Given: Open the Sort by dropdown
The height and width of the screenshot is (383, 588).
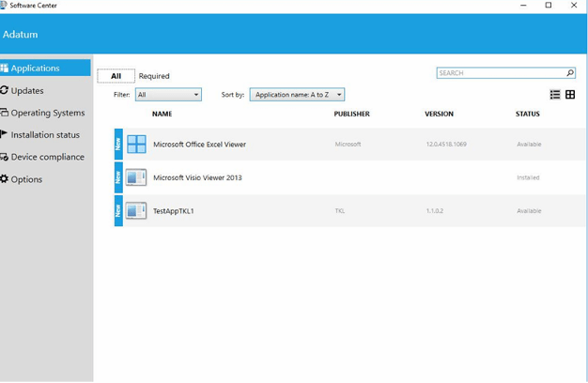Looking at the screenshot, I should 297,95.
